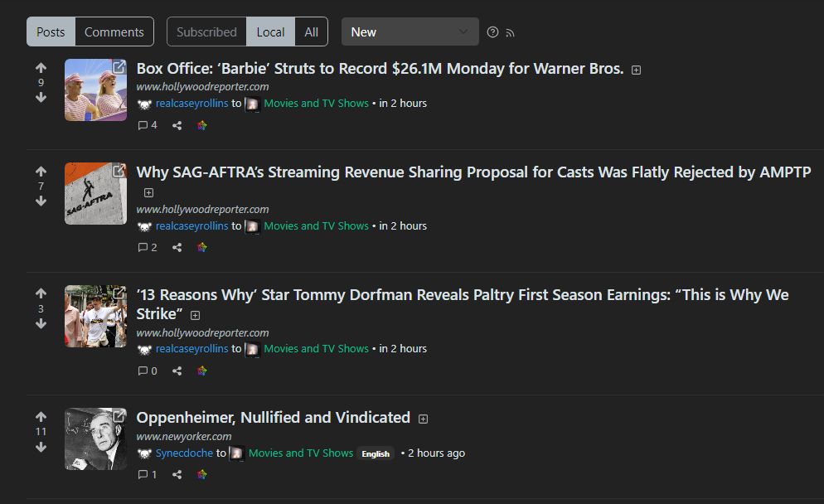
Task: Open hollywoodreporter.com link under Barbie post
Action: click(202, 87)
